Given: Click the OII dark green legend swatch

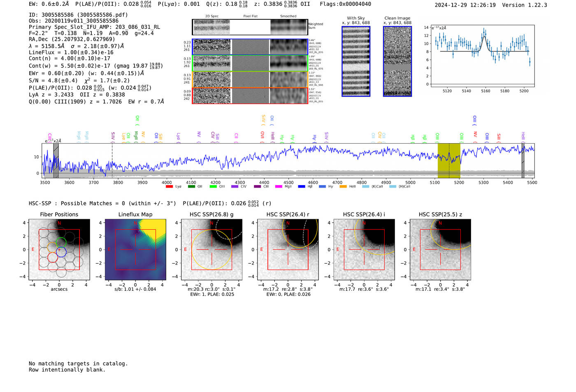Looking at the screenshot, I should [x=191, y=187].
